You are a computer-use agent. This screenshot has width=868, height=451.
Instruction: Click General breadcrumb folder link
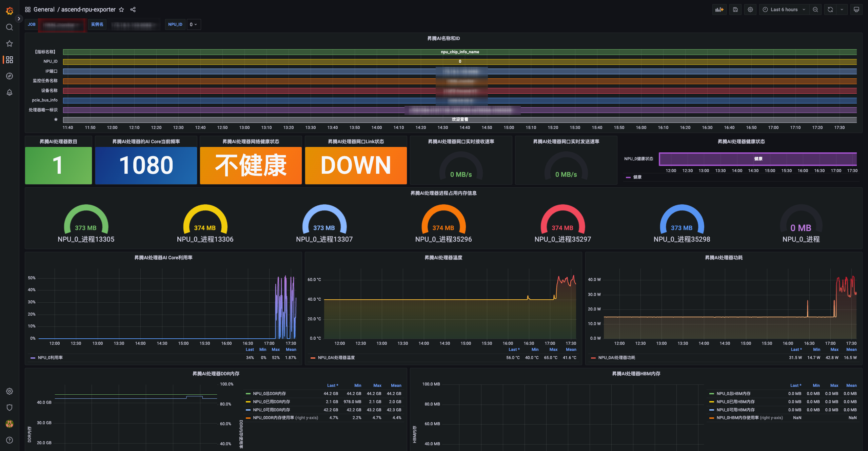[x=44, y=10]
